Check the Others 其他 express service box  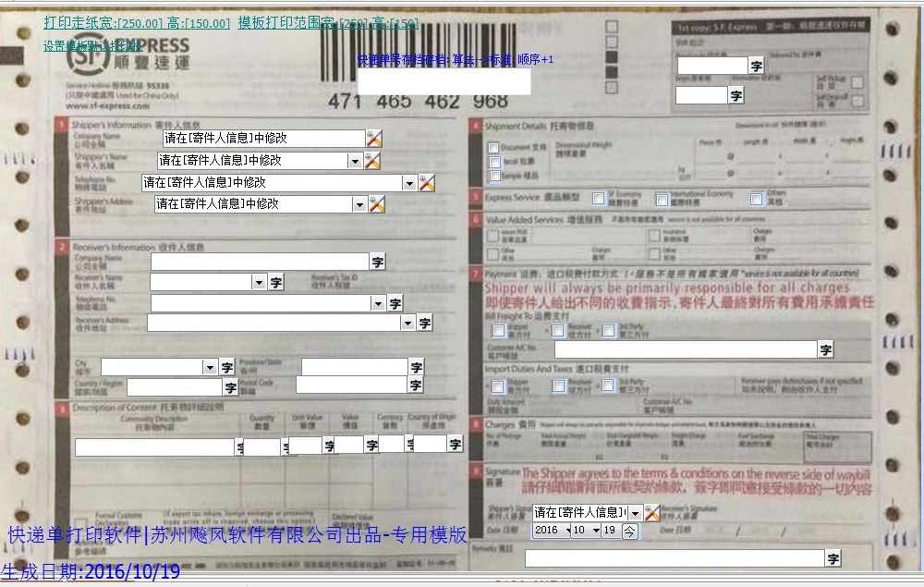click(757, 199)
